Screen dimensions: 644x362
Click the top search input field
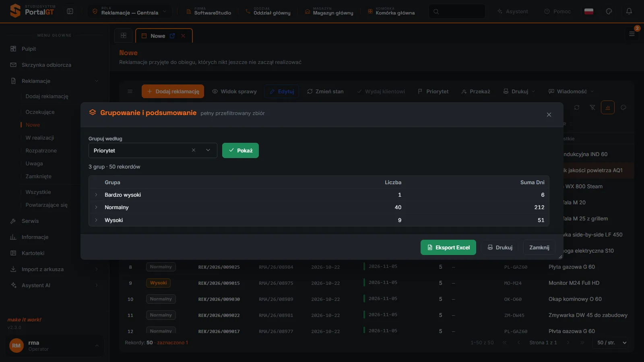click(457, 11)
